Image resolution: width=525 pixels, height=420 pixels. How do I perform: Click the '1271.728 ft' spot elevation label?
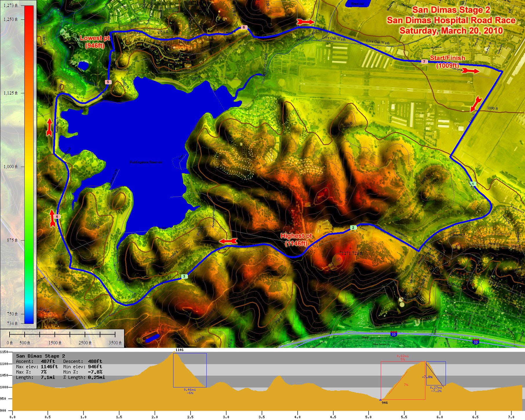[x=352, y=253]
